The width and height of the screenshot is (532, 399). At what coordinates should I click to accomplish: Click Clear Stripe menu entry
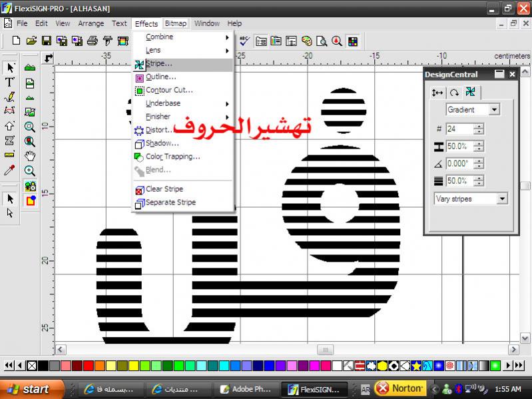164,189
